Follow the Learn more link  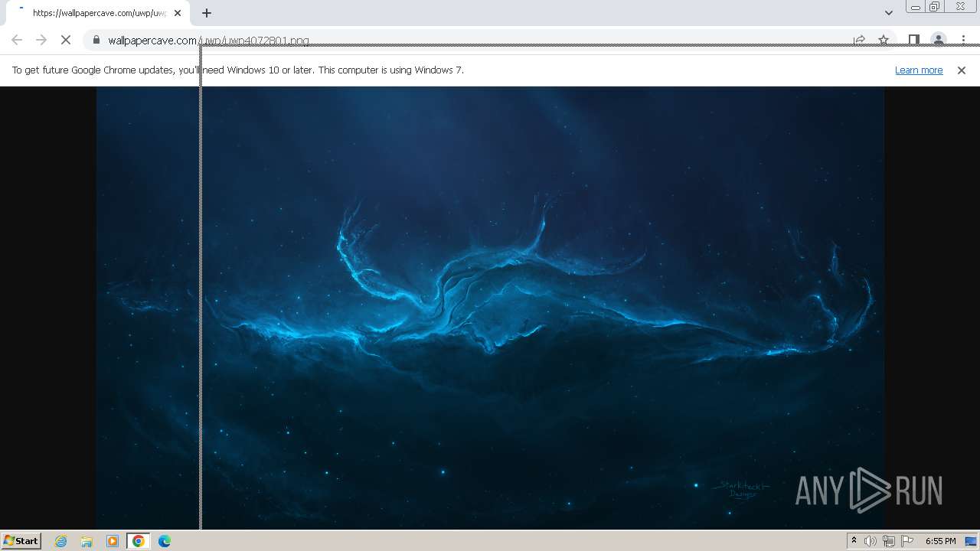tap(919, 70)
